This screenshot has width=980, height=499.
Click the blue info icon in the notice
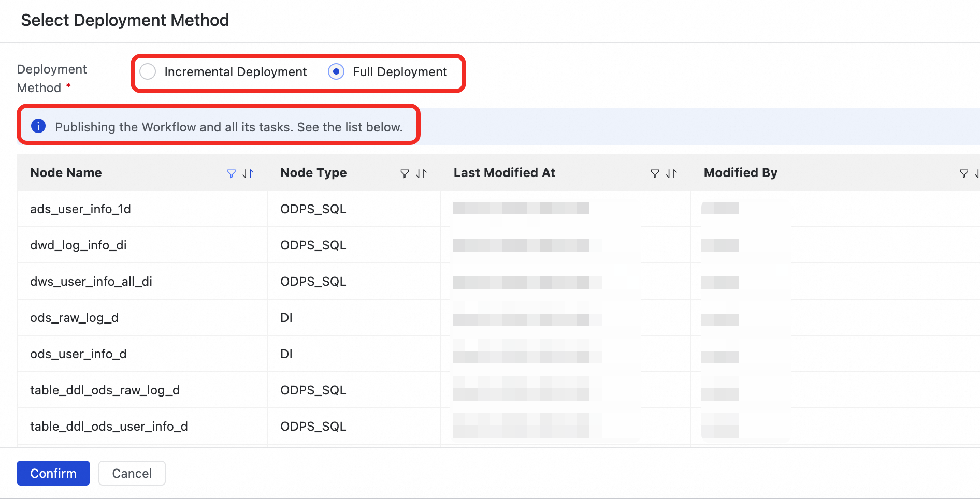click(38, 126)
